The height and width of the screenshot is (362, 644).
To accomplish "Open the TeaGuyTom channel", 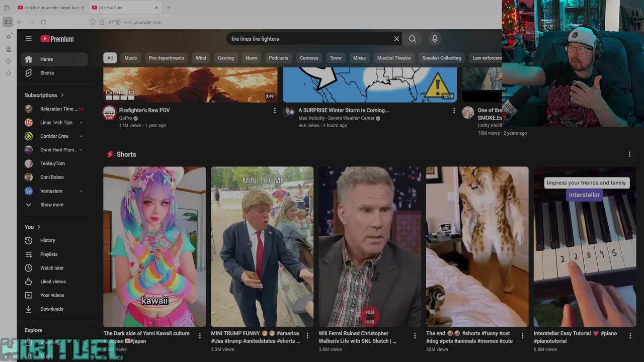I will [54, 163].
